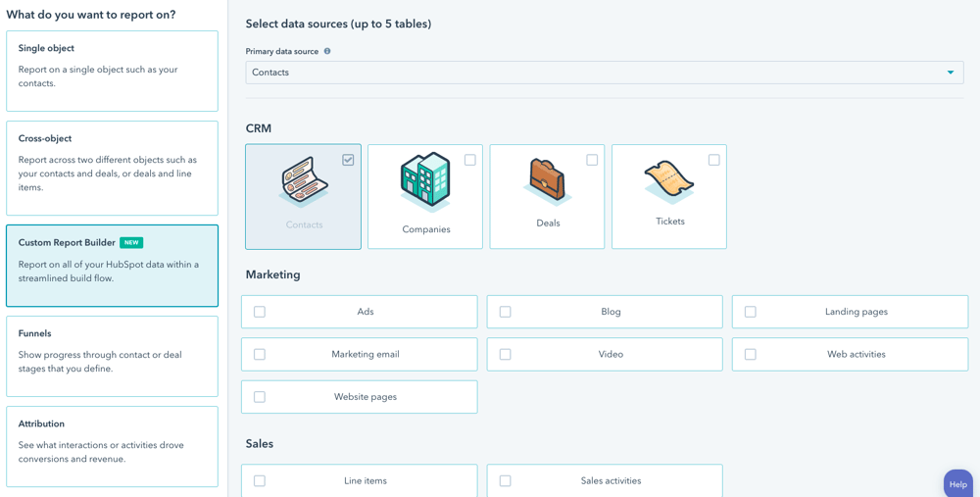This screenshot has height=497, width=980.
Task: Open the Help chat bubble
Action: pyautogui.click(x=958, y=484)
